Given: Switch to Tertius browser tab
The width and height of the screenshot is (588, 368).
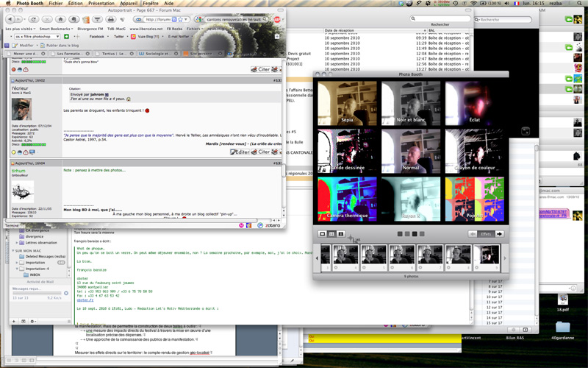Looking at the screenshot, I should pyautogui.click(x=114, y=54).
